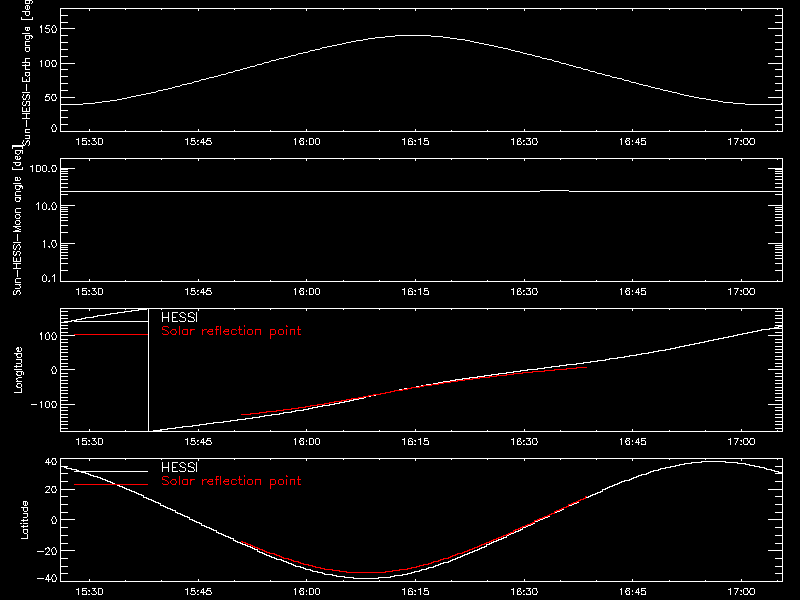
Task: Click the 100 tick on Longitude plot
Action: pos(48,336)
